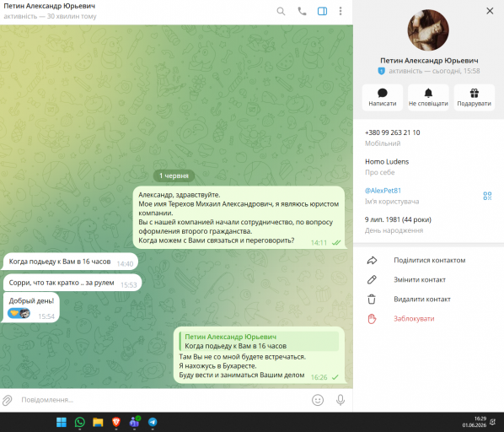Click the Homo Ludens bio text
The width and height of the screenshot is (504, 432).
pos(387,161)
